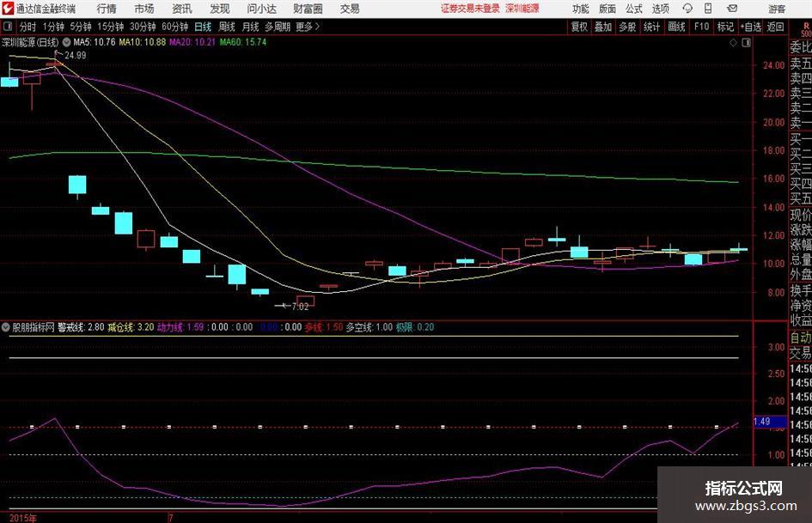The height and width of the screenshot is (523, 812).
Task: Switch to 30分钟 chart period
Action: pyautogui.click(x=143, y=27)
